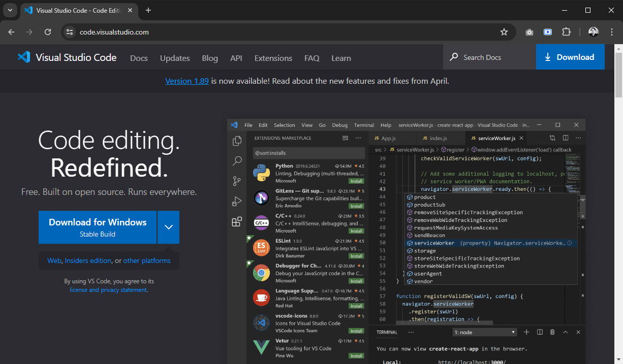Reload the page with the browser refresh icon

coord(48,32)
